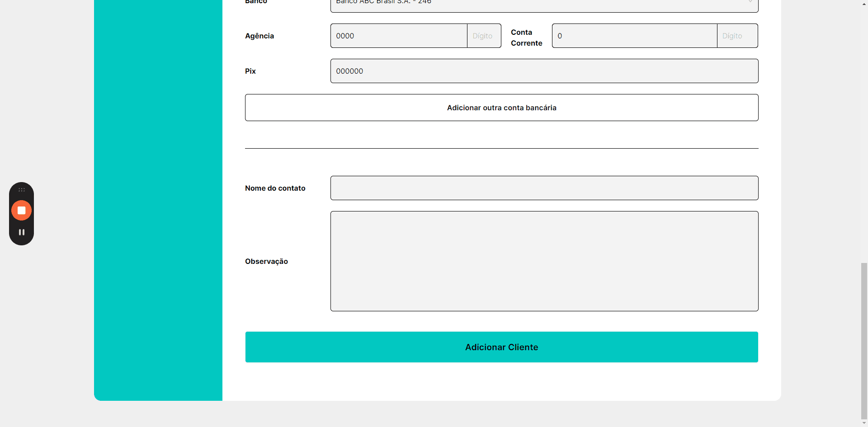The width and height of the screenshot is (868, 427).
Task: Click the "Conta Corrente" label
Action: click(527, 38)
